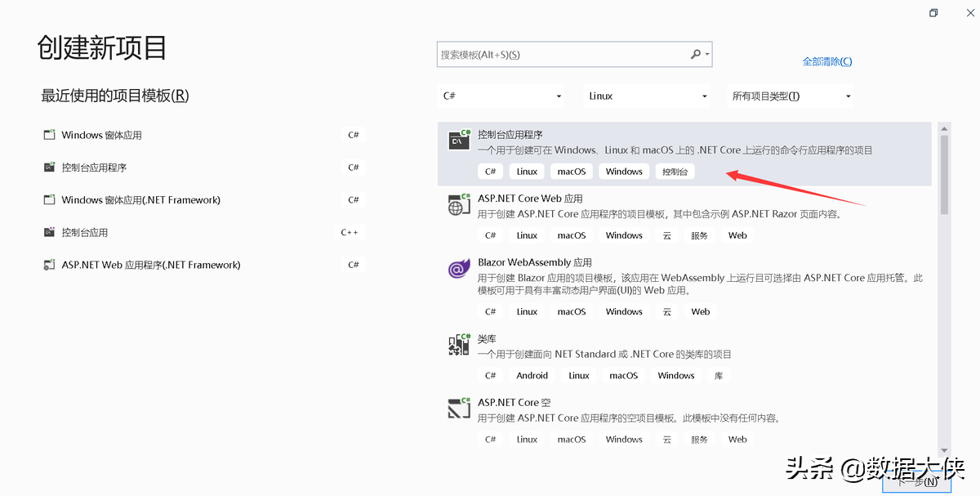
Task: Open the 所有项目类型 project type dropdown
Action: [790, 96]
